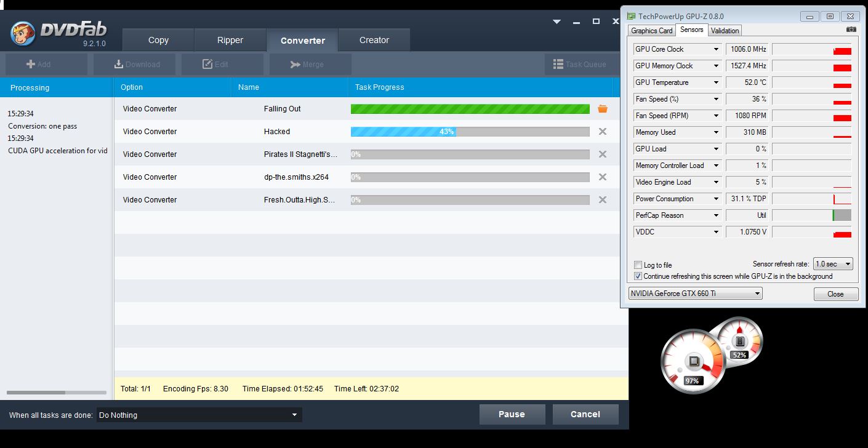Open PerfCap Reason sensor dropdown
This screenshot has height=448, width=868.
tap(716, 215)
